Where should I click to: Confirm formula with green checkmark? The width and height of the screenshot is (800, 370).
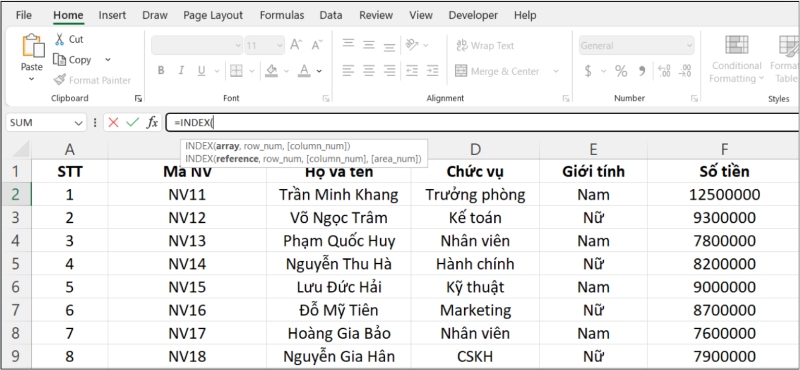point(133,122)
